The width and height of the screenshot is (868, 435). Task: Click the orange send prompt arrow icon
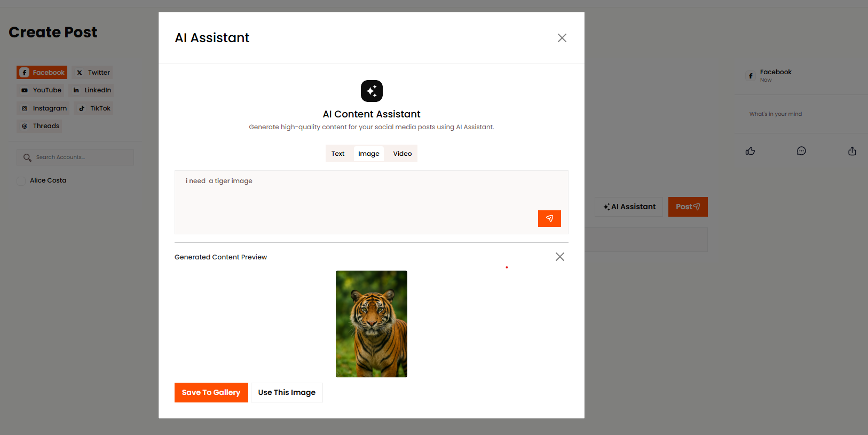(549, 218)
